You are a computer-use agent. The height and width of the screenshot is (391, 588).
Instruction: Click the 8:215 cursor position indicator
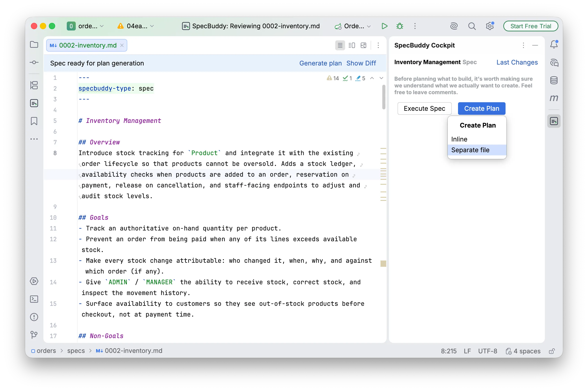(x=449, y=351)
